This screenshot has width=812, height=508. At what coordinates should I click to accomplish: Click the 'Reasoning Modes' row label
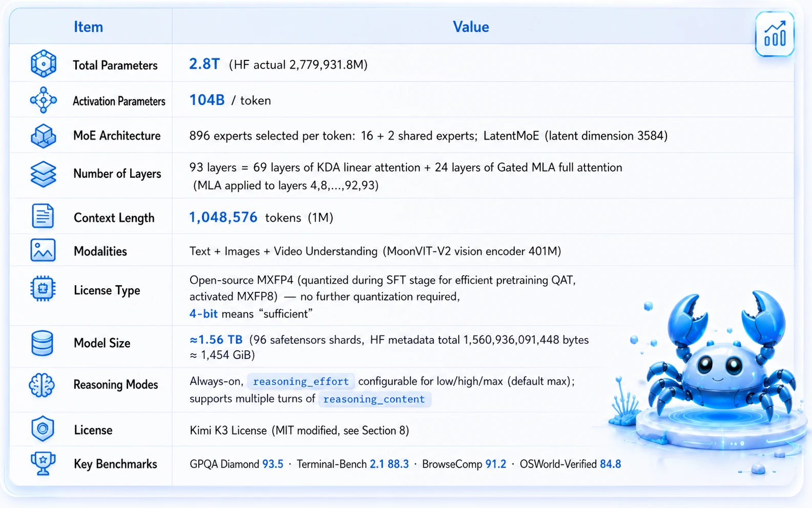pyautogui.click(x=116, y=385)
